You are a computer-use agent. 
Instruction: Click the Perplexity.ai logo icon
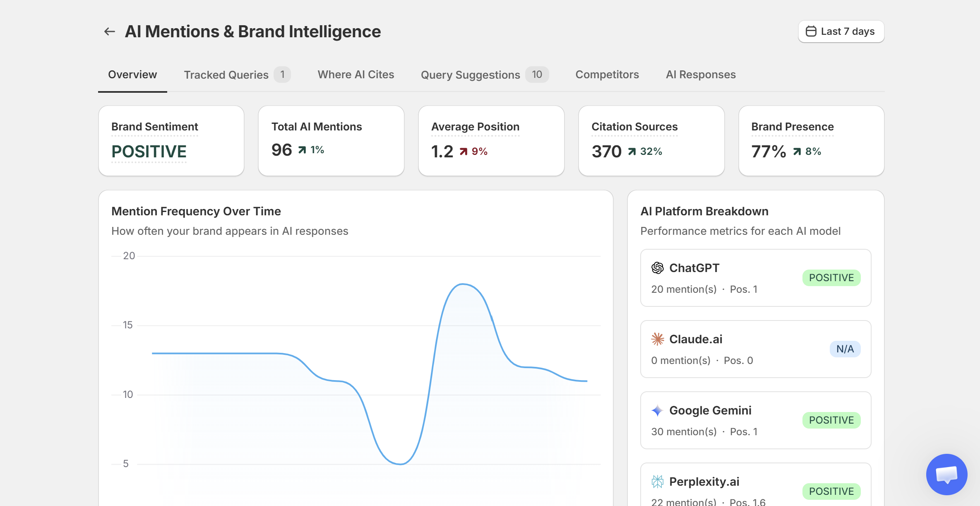657,482
